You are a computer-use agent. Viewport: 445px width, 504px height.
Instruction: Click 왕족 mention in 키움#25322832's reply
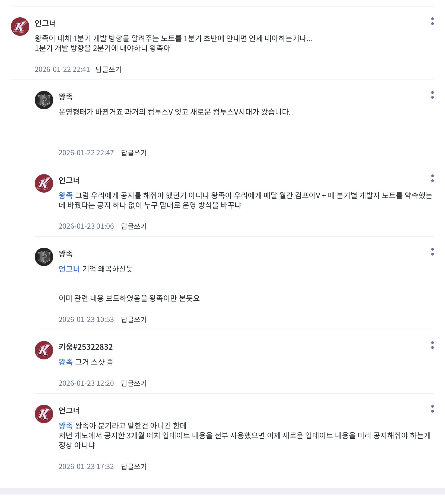point(66,362)
